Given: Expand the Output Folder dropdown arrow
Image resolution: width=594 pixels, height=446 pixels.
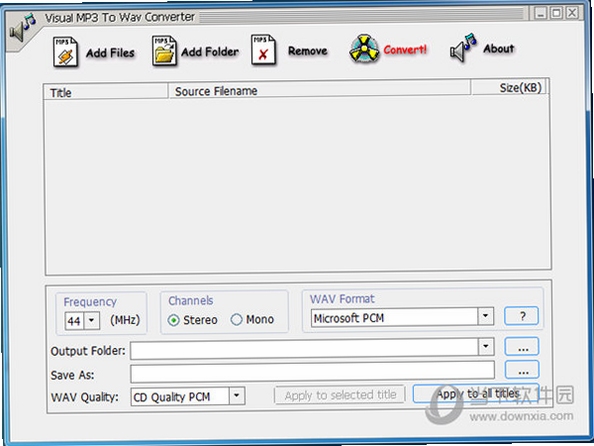Looking at the screenshot, I should [x=486, y=347].
